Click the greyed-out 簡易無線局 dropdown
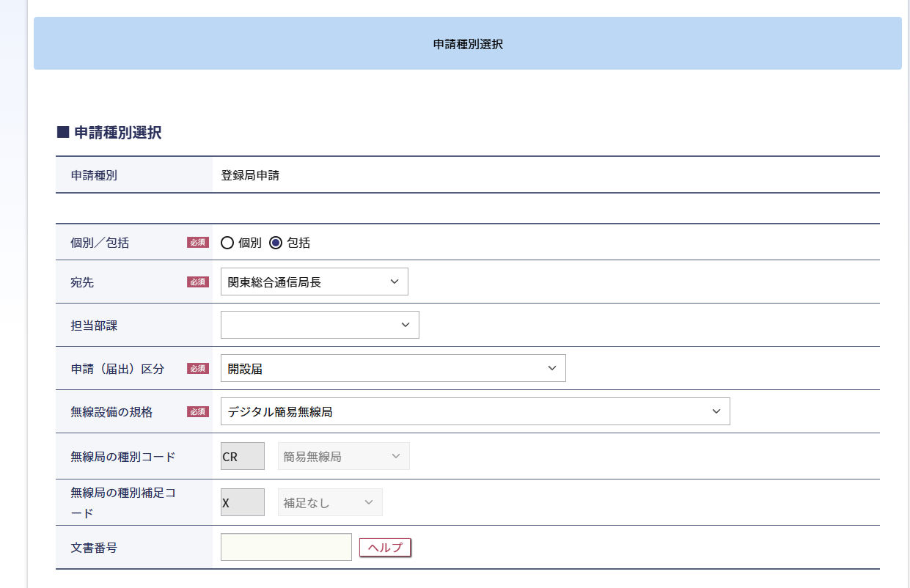The image size is (910, 588). [x=343, y=456]
